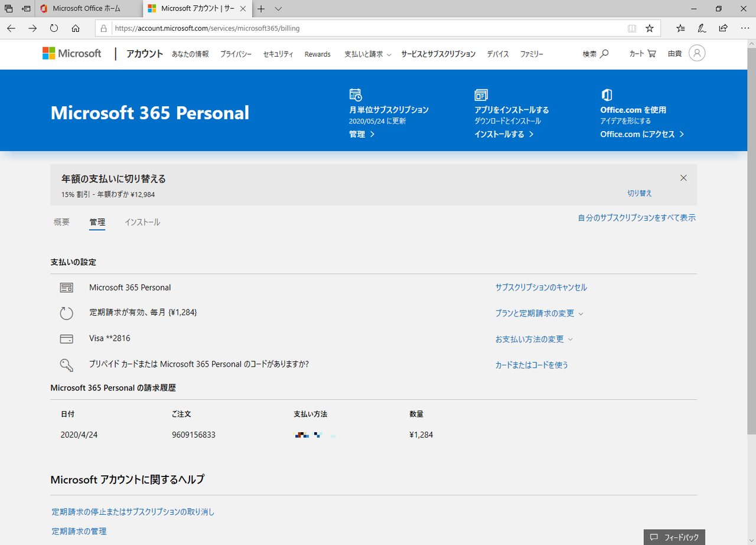Open browser Settings and more menu
Screen dimensions: 756x545
[744, 28]
